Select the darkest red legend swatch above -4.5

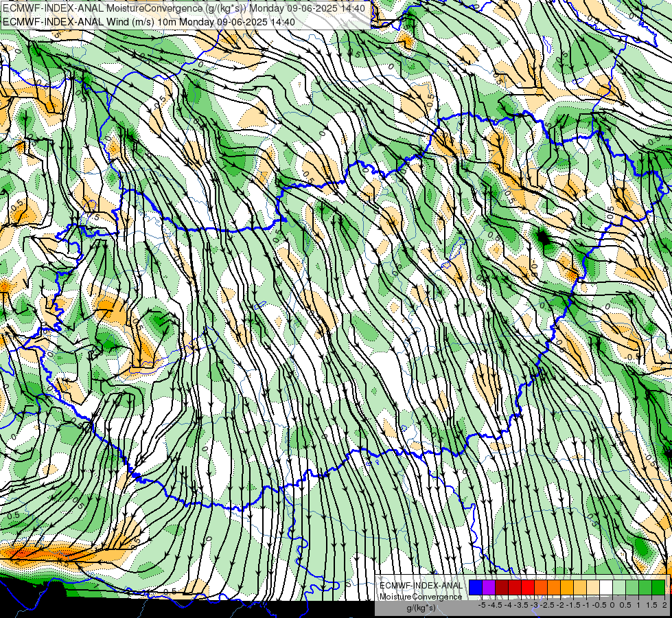point(502,588)
